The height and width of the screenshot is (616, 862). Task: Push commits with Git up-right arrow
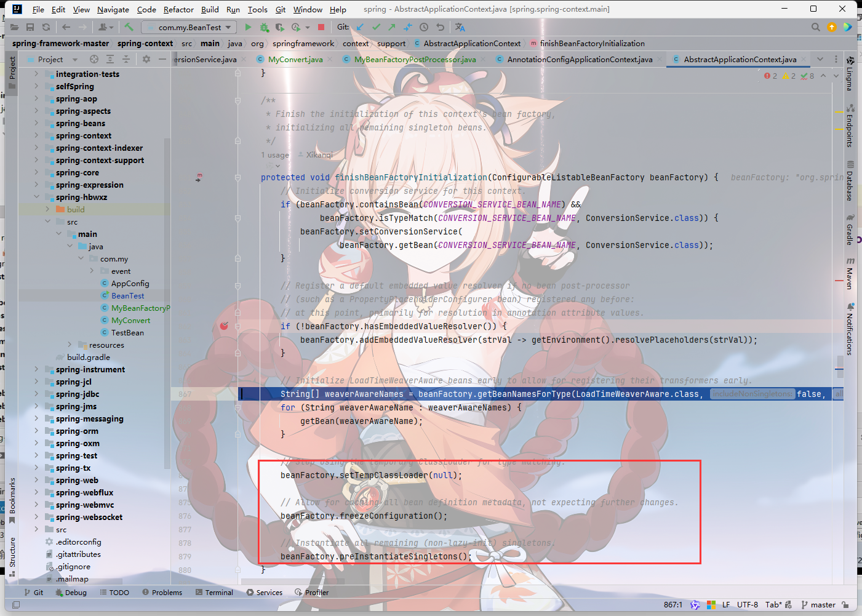click(392, 27)
